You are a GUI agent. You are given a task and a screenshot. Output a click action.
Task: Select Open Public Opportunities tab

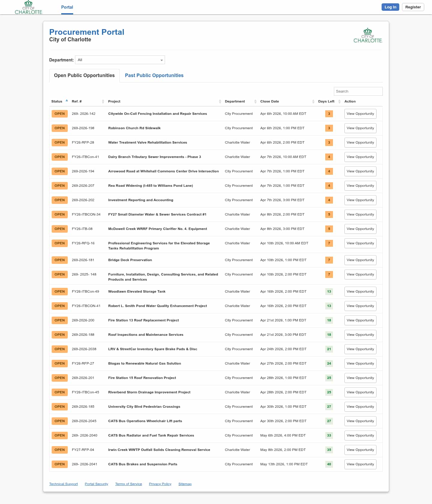[x=84, y=76]
